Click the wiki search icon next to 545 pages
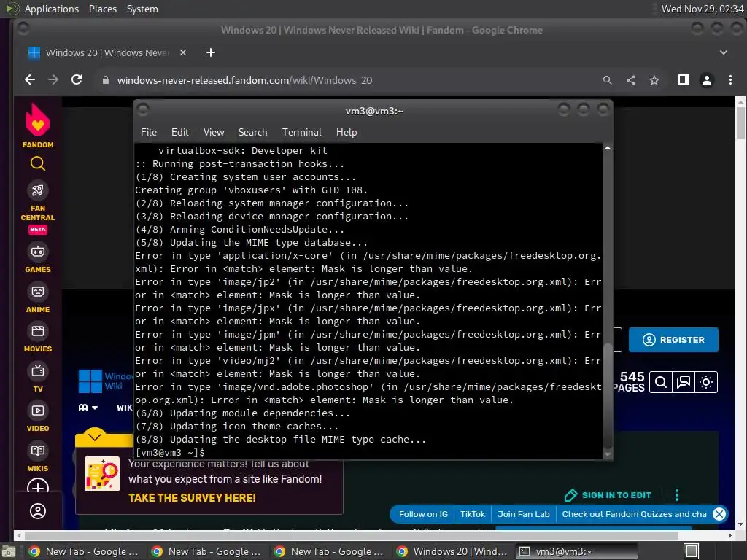Screen dimensions: 747x560 pyautogui.click(x=660, y=382)
